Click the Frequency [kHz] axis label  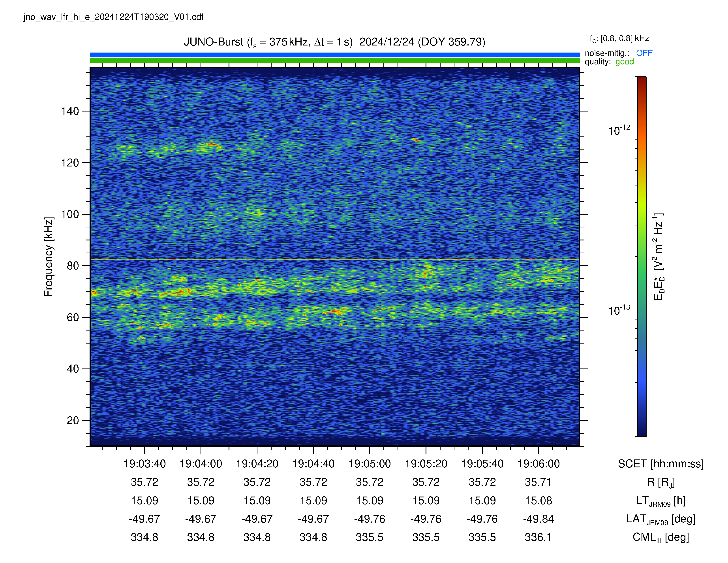[49, 257]
